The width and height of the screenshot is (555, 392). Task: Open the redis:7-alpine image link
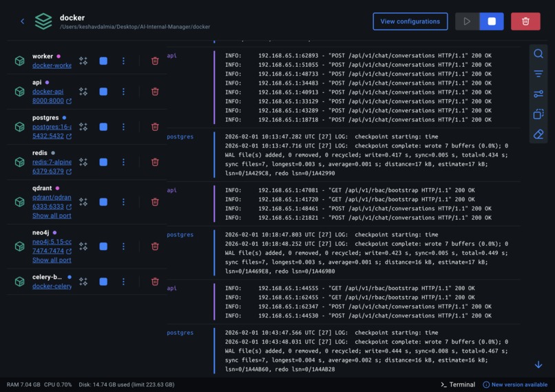coord(52,162)
